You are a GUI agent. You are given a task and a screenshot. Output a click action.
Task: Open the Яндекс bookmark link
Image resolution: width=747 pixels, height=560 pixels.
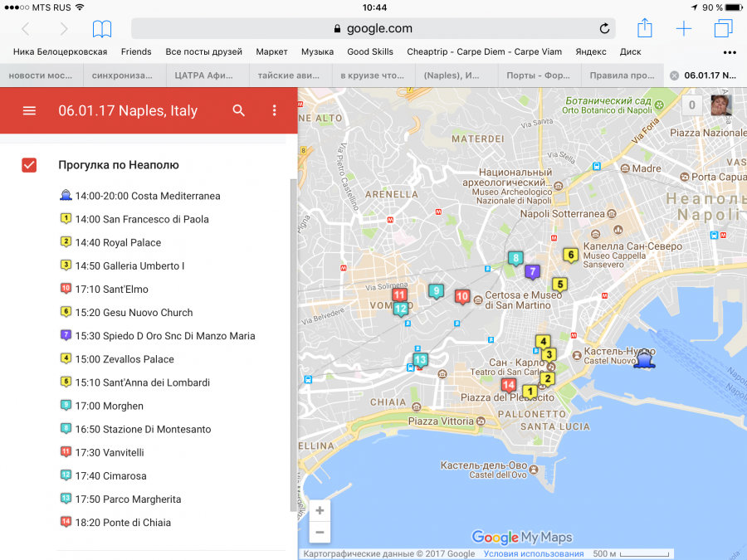point(591,51)
